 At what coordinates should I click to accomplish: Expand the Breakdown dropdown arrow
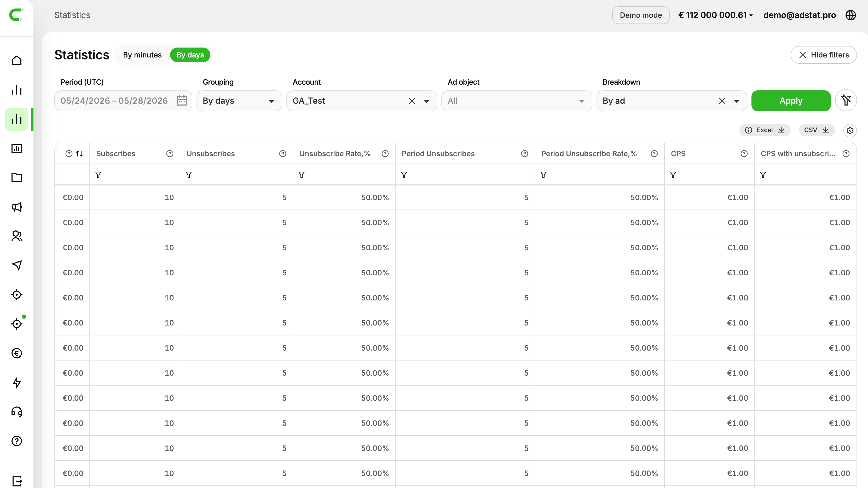(737, 101)
